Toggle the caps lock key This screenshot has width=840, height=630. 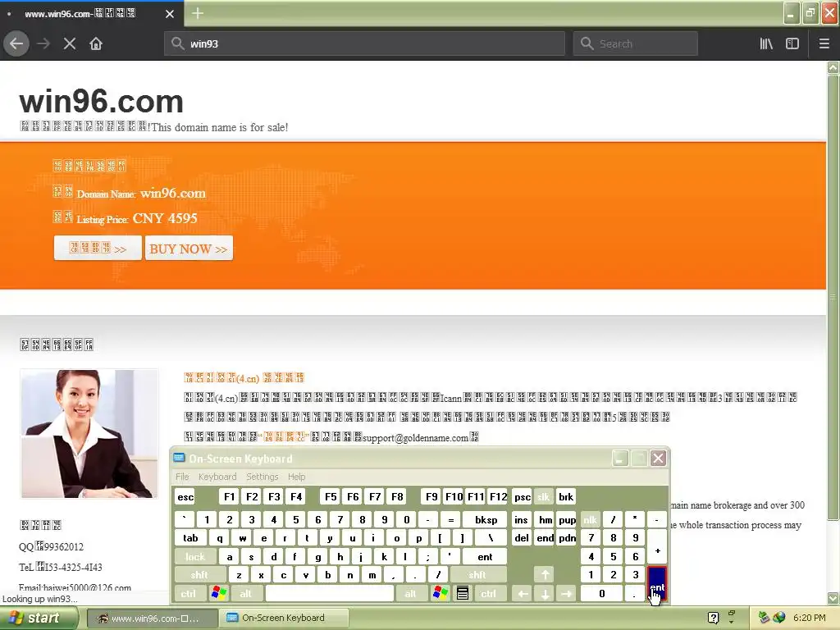195,557
